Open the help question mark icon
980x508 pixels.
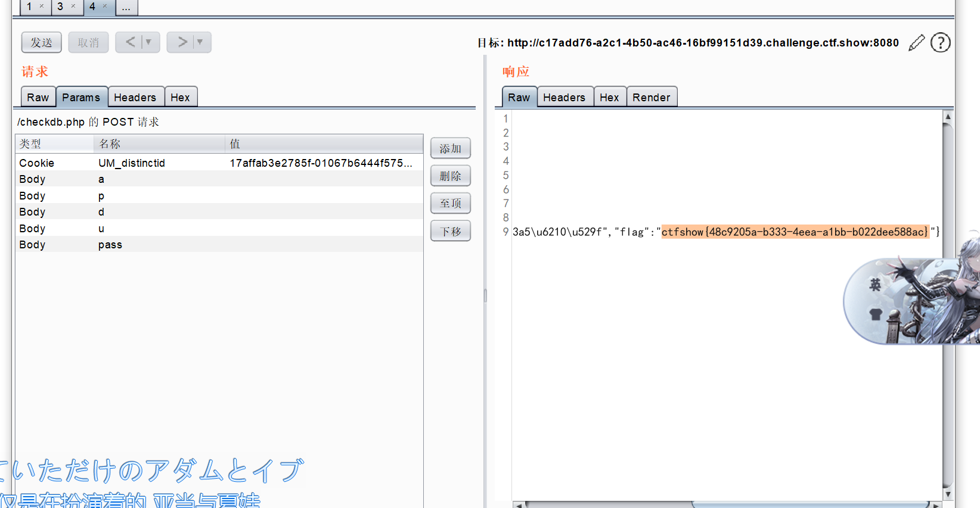coord(941,43)
